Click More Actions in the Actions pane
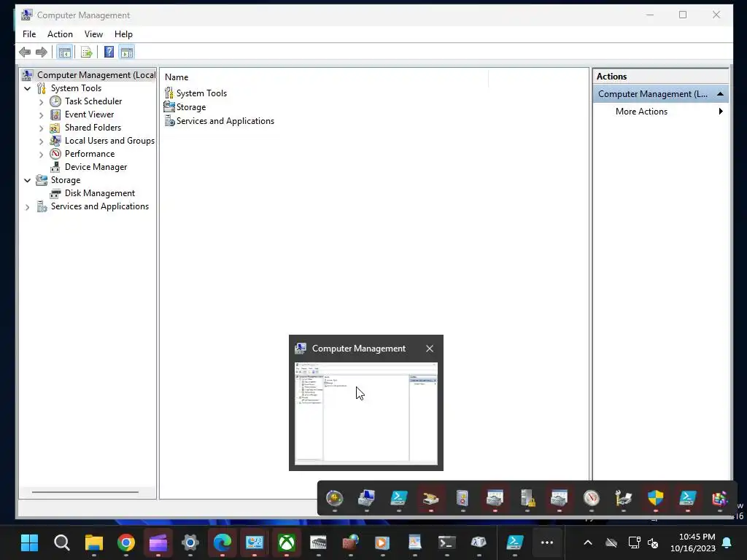This screenshot has width=747, height=560. point(641,112)
